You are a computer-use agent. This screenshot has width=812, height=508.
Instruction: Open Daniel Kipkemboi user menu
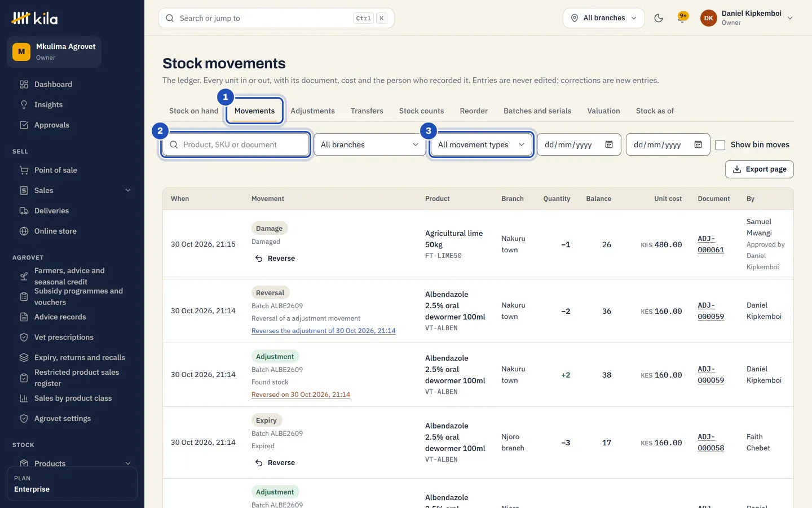[x=747, y=18]
